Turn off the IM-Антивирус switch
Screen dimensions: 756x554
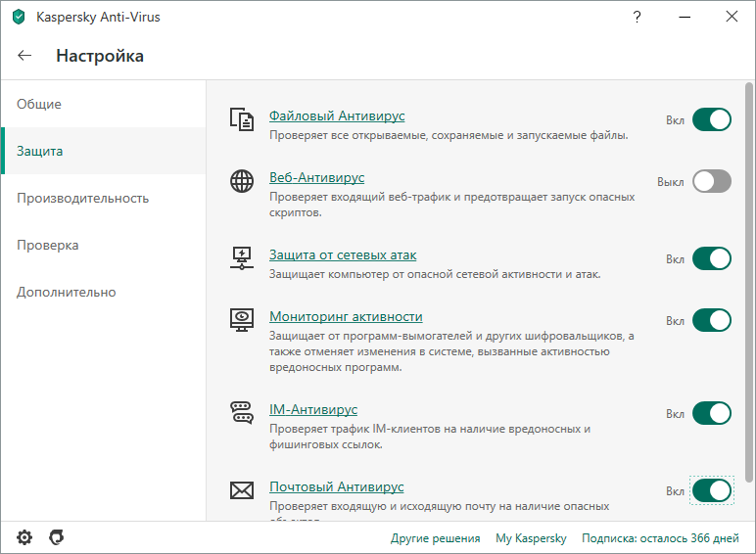point(712,413)
